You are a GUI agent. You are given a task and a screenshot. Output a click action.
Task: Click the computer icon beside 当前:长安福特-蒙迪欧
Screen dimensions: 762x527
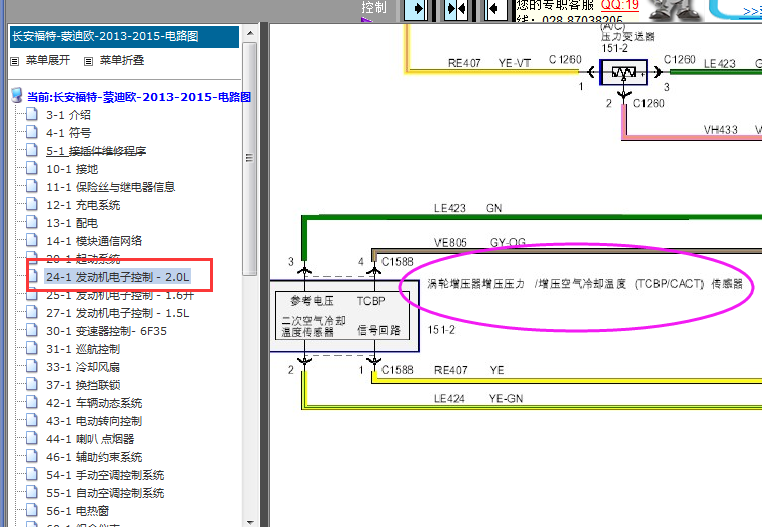[x=17, y=95]
